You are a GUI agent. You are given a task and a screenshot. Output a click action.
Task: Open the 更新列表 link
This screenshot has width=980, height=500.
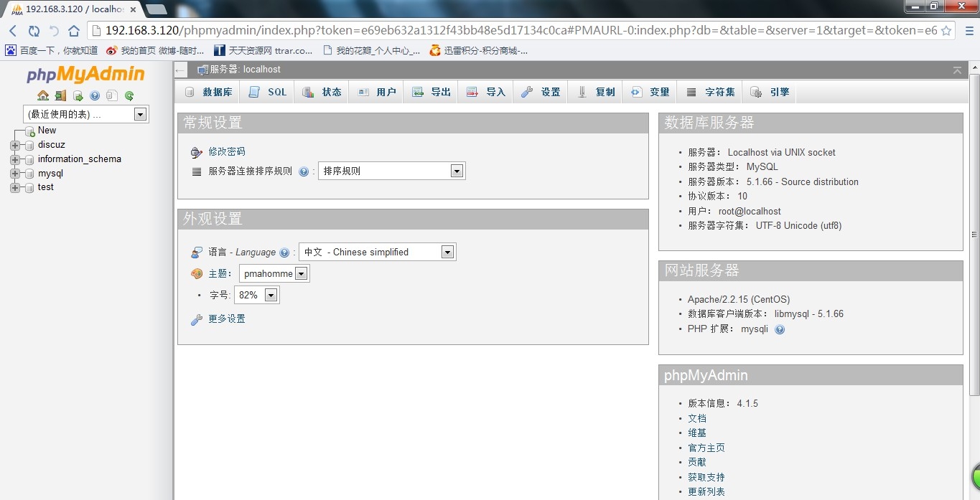point(706,492)
